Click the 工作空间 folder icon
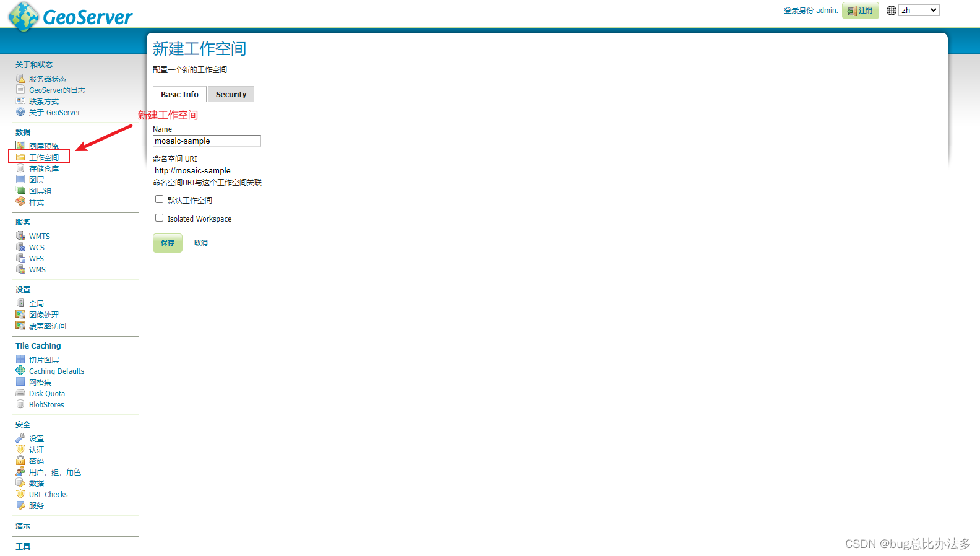Viewport: 980px width, 556px height. coord(20,157)
